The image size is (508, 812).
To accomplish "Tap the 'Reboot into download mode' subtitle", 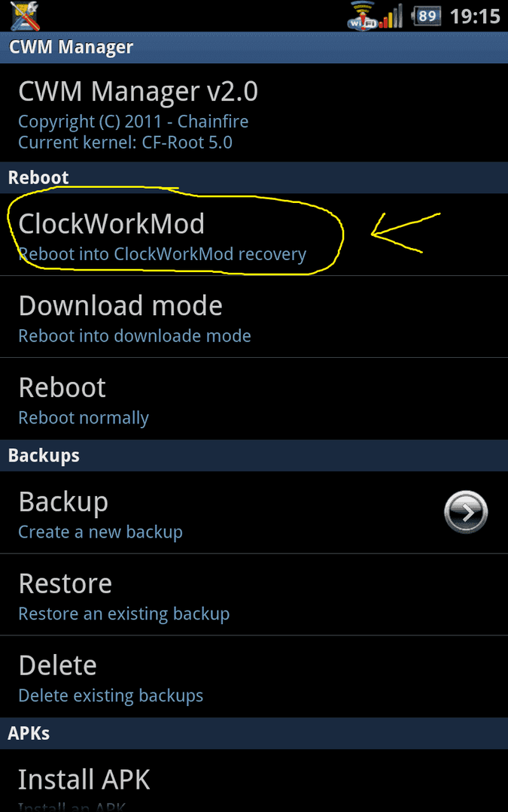I will pyautogui.click(x=135, y=336).
